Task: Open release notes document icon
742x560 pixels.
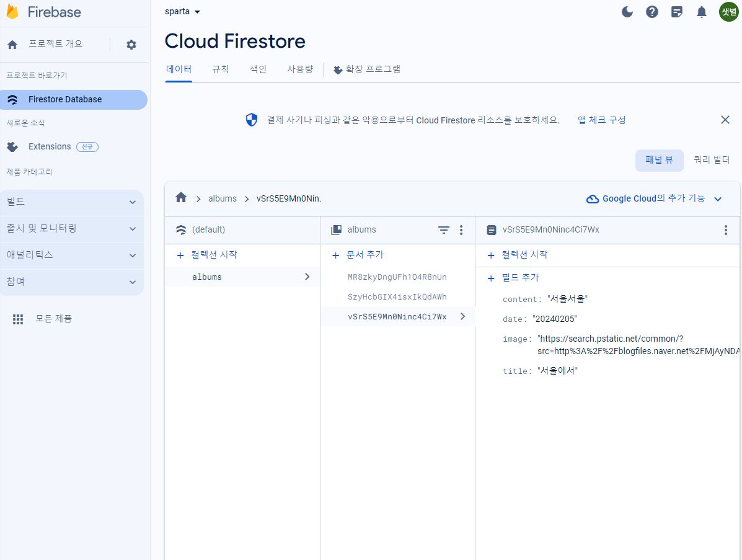Action: [x=677, y=12]
